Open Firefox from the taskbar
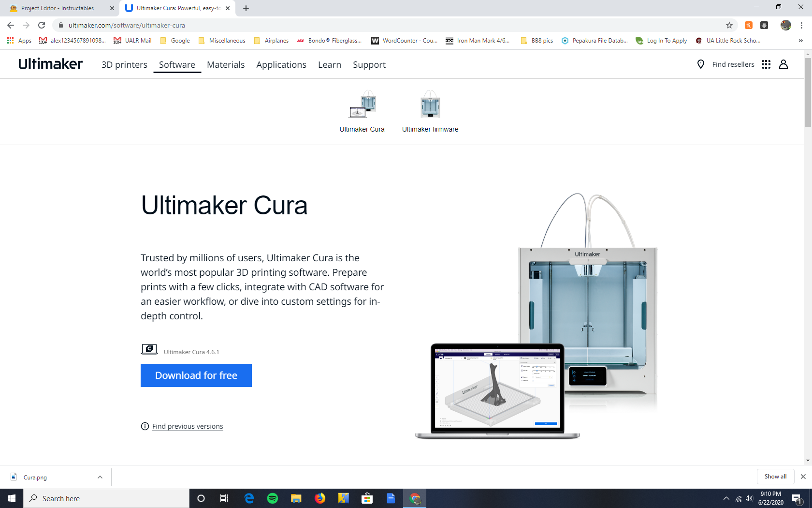Image resolution: width=812 pixels, height=508 pixels. [320, 498]
